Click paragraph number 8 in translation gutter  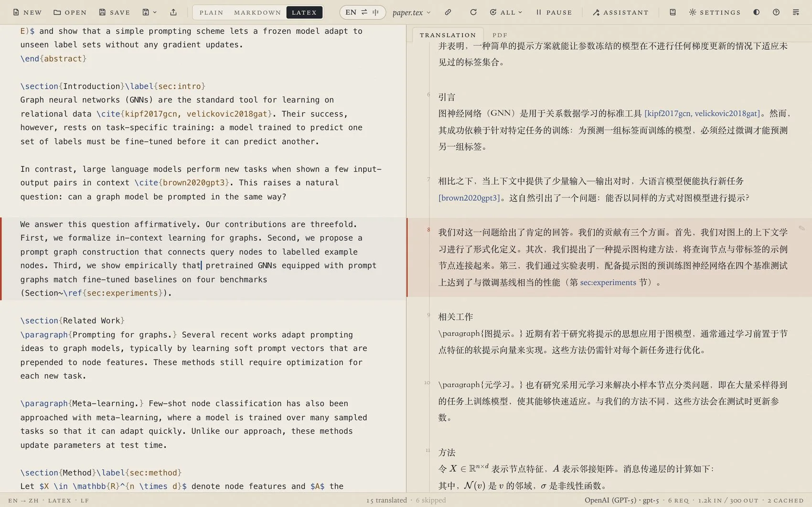click(428, 230)
